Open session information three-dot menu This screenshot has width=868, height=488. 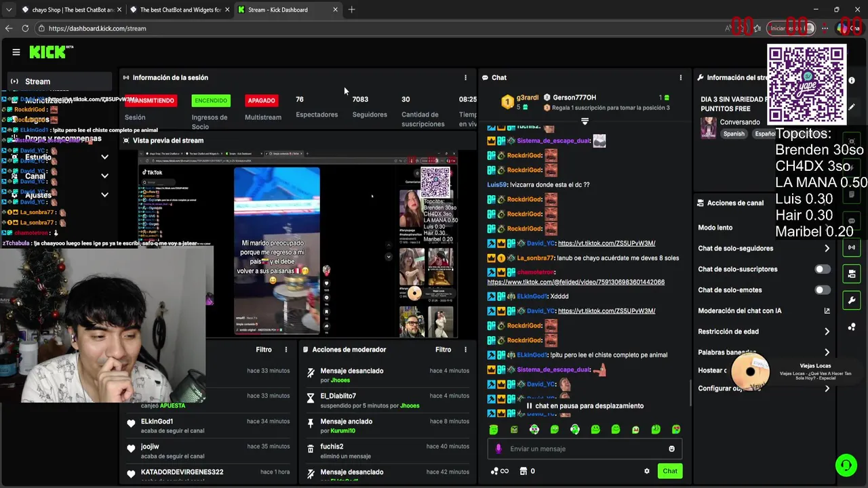(x=465, y=77)
